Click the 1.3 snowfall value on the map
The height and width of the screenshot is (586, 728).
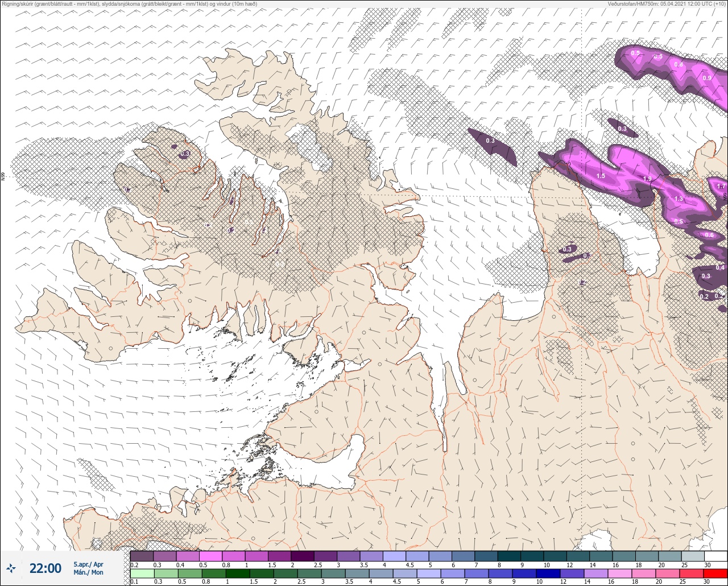click(x=679, y=199)
